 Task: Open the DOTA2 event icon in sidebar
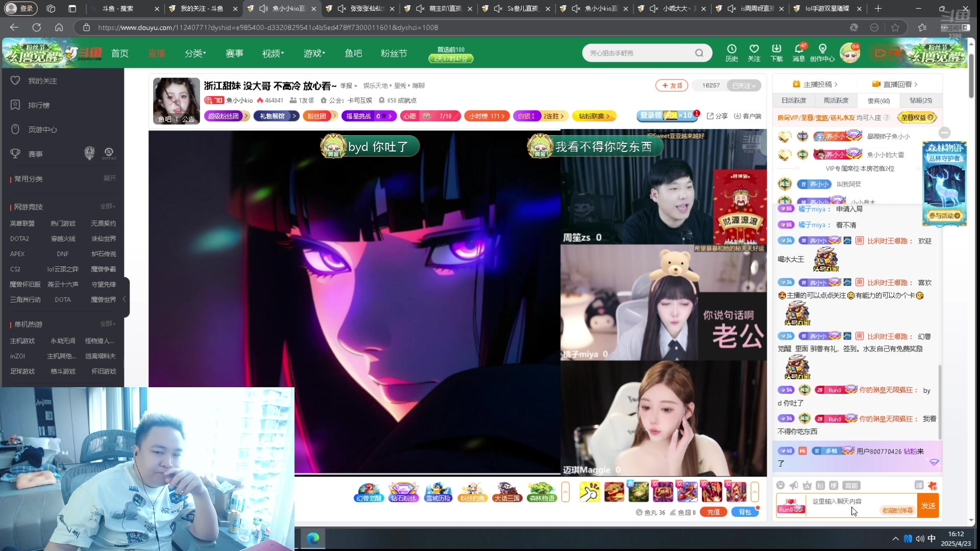pos(109,153)
